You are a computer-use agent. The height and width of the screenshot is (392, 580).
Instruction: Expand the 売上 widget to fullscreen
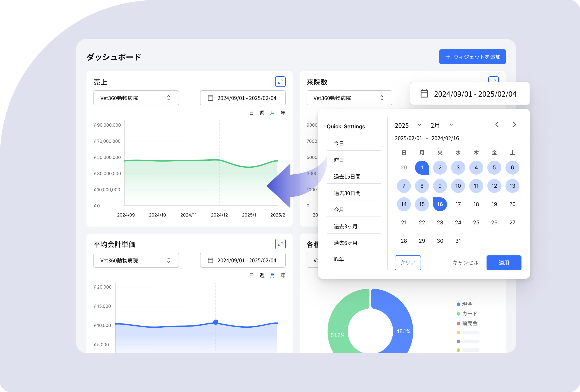280,82
